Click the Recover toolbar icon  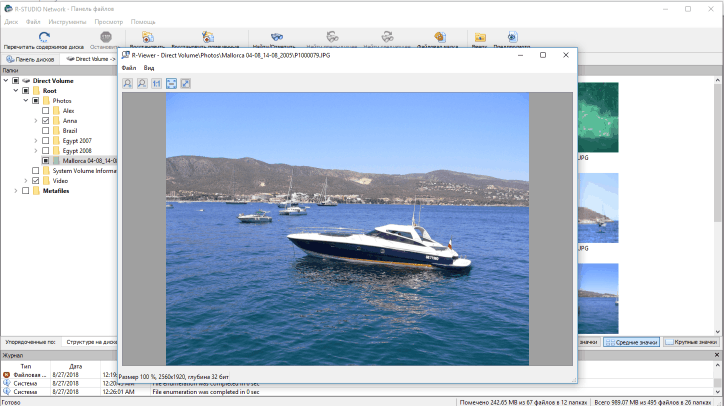pos(147,37)
